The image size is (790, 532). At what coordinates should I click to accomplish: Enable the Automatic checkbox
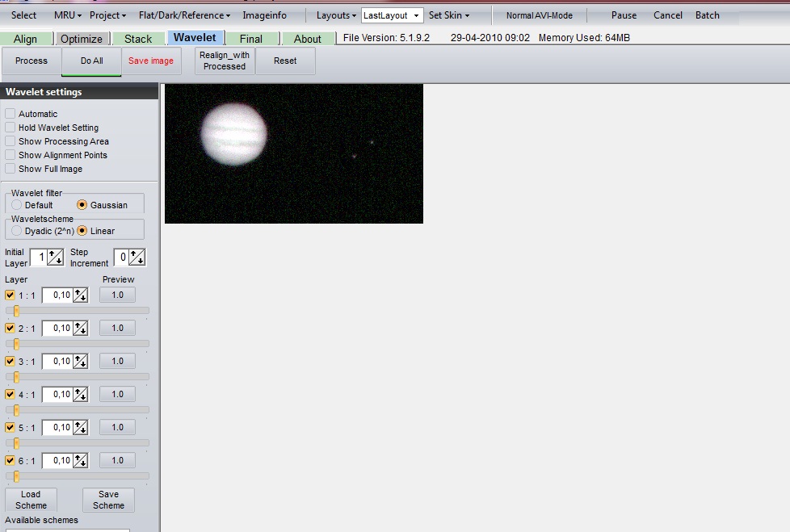[x=10, y=114]
